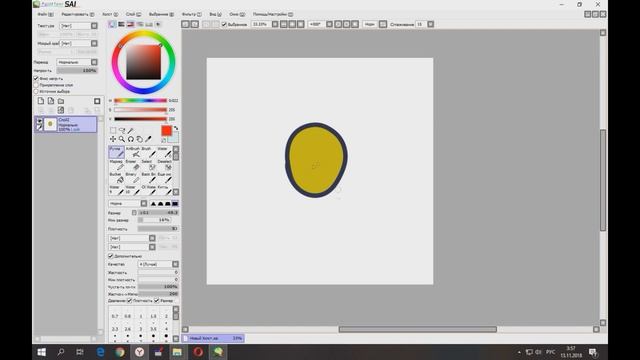
Task: Click the canvas horizontal scrollbar
Action: pyautogui.click(x=418, y=329)
